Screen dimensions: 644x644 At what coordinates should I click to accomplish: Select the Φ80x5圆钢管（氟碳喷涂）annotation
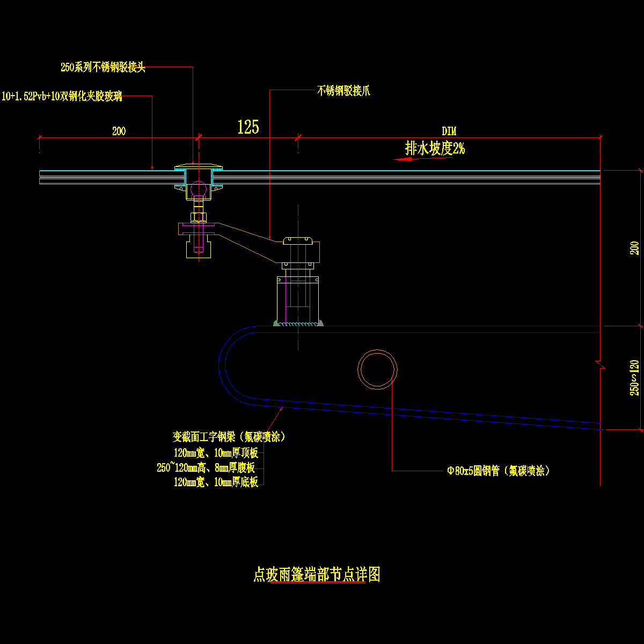coord(499,471)
